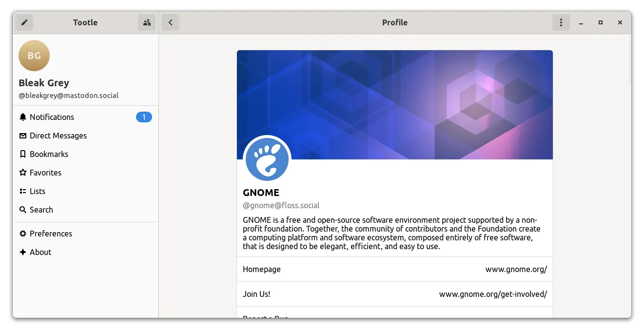Screen dimensions: 644x332
Task: Click the Direct Messages envelope icon
Action: pyautogui.click(x=23, y=136)
